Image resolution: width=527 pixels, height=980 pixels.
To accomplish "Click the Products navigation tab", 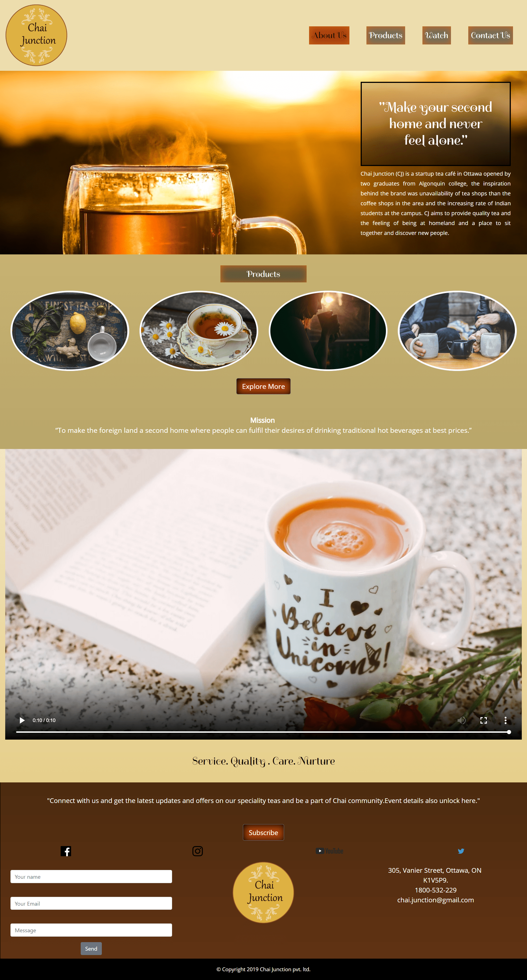I will pyautogui.click(x=383, y=35).
